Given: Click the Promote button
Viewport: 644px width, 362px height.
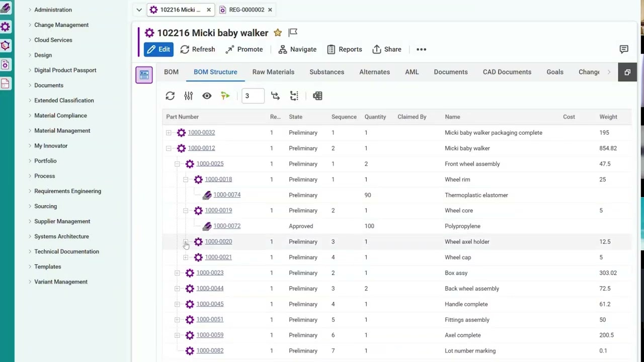Looking at the screenshot, I should click(x=244, y=49).
